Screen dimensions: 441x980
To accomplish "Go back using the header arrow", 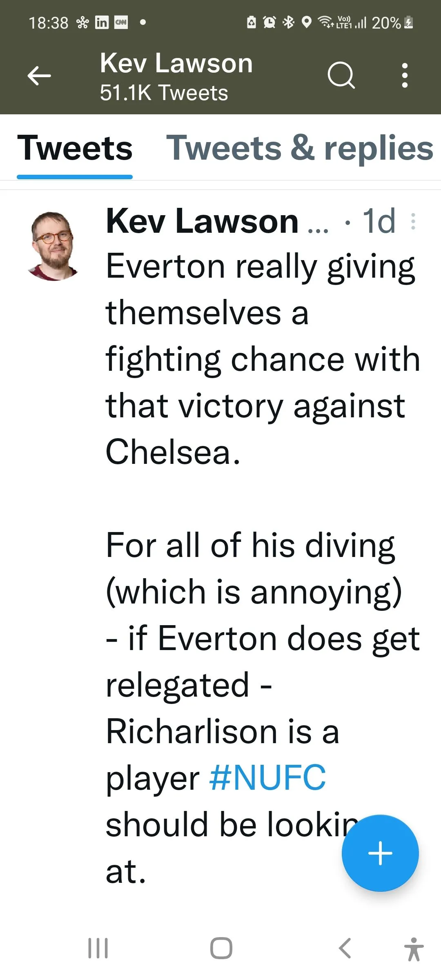I will click(39, 76).
